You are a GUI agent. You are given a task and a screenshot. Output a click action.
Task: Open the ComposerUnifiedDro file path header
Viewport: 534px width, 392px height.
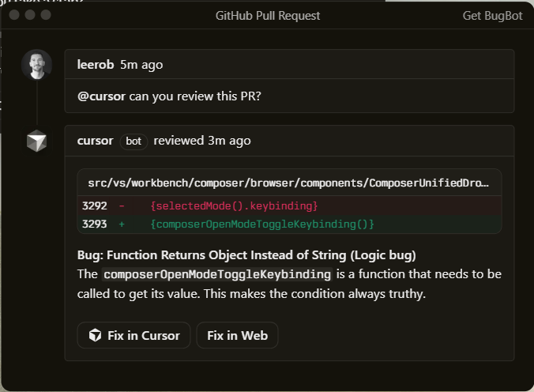click(289, 183)
